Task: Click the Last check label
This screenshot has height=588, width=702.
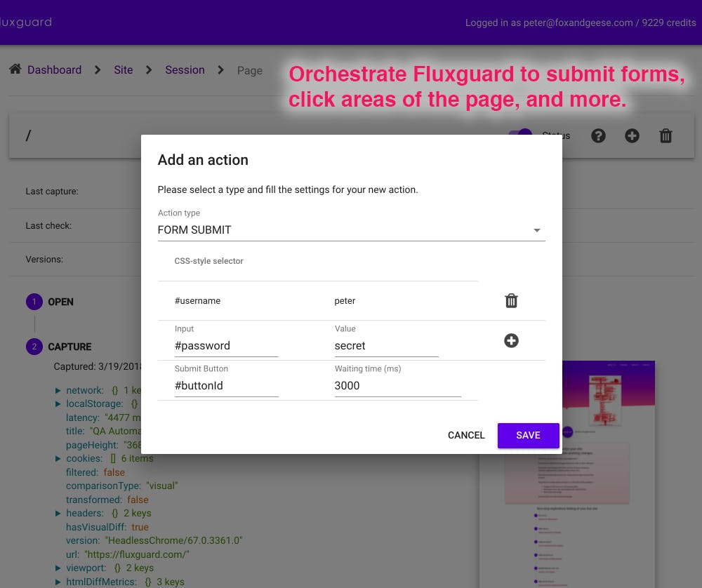Action: tap(48, 225)
